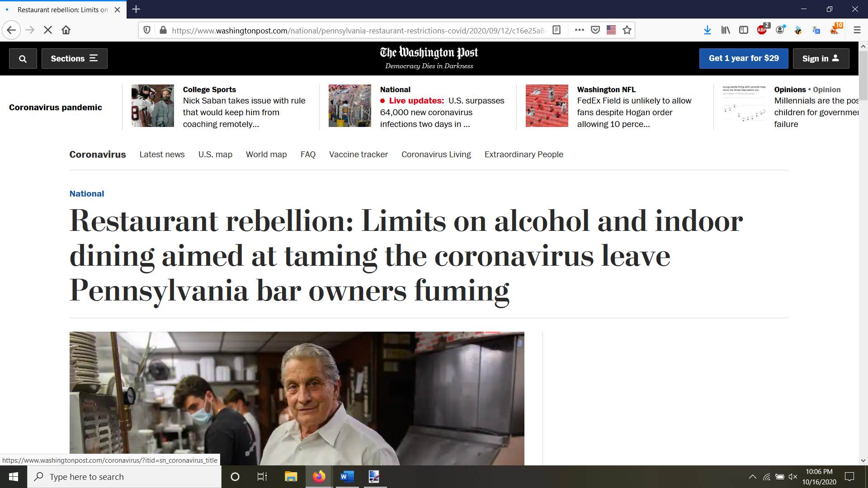Open the Library bookshelf icon
Viewport: 868px width, 488px height.
pyautogui.click(x=726, y=30)
